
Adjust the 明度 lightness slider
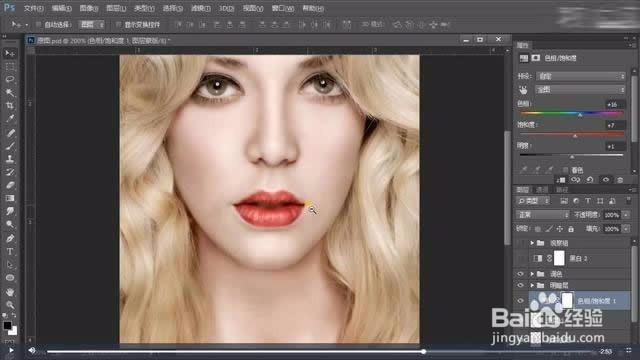[572, 157]
